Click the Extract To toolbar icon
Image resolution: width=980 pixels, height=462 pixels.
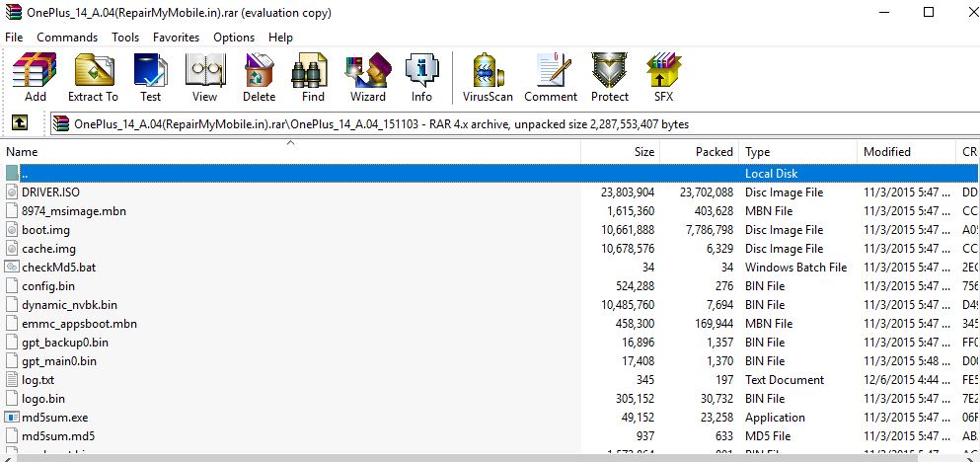93,78
